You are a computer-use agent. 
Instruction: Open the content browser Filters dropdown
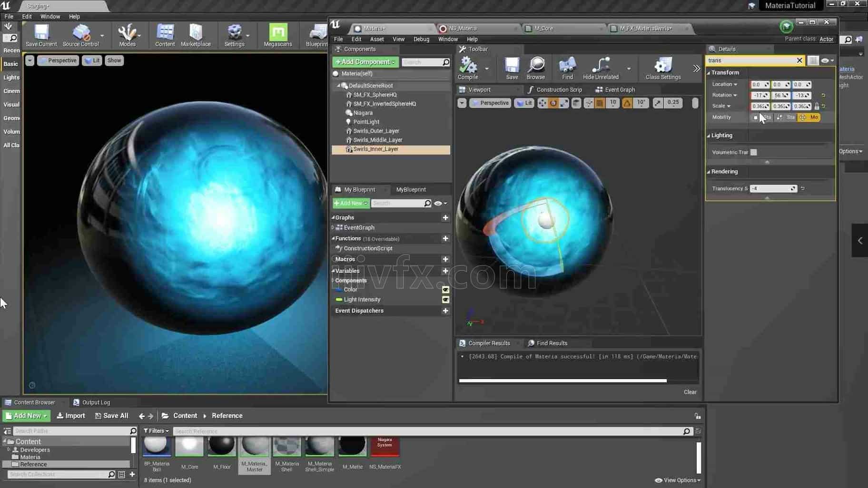point(156,431)
